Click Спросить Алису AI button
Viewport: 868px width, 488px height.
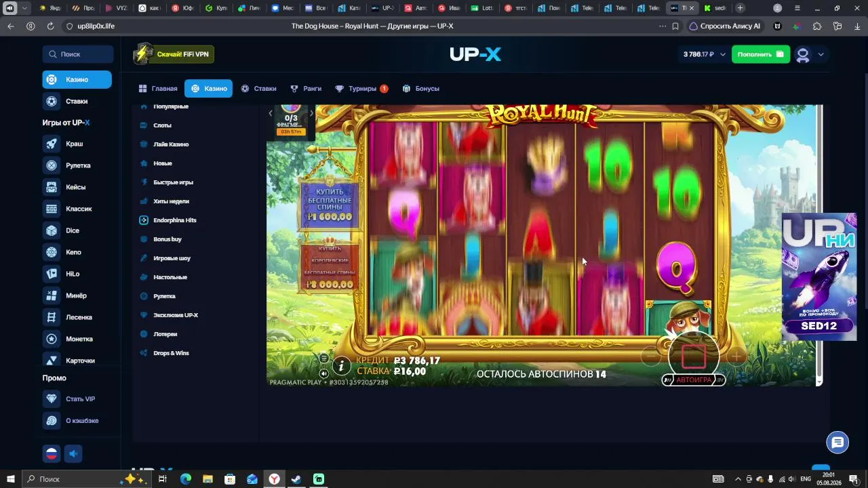[725, 26]
